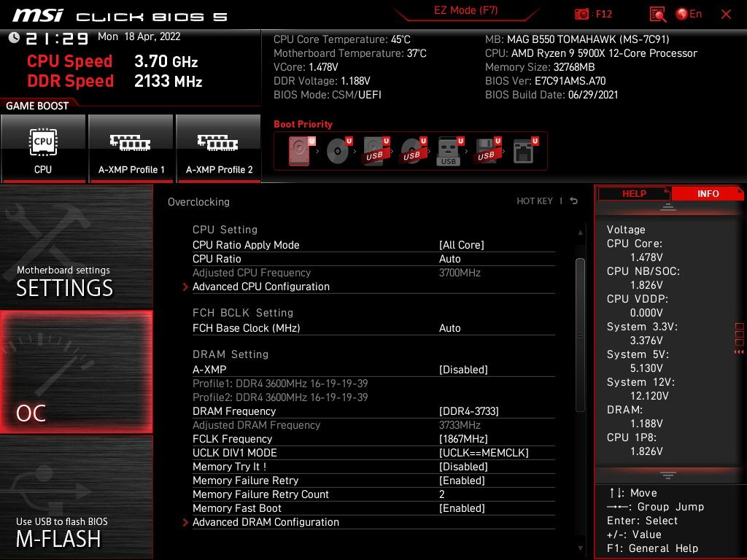This screenshot has height=560, width=747.
Task: Click the screenshot camera icon (F12)
Action: (584, 13)
